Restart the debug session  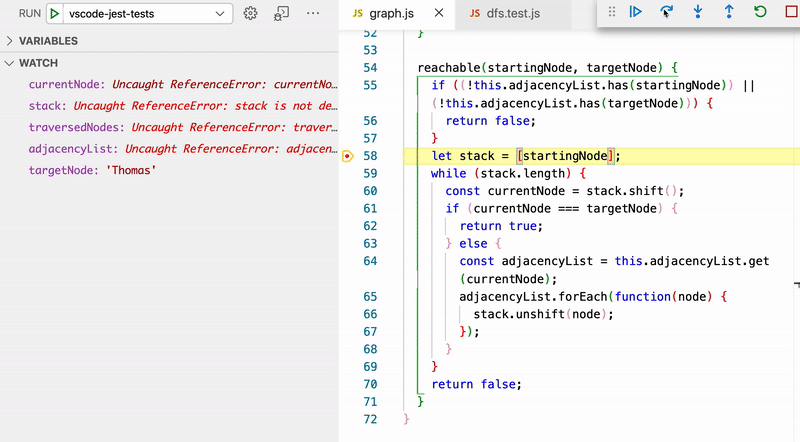760,12
